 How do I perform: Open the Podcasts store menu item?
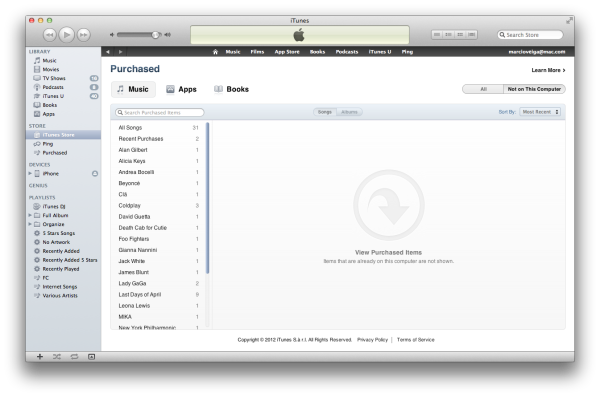pyautogui.click(x=347, y=52)
